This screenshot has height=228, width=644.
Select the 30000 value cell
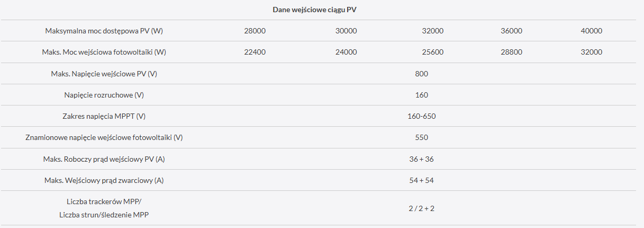pos(346,31)
